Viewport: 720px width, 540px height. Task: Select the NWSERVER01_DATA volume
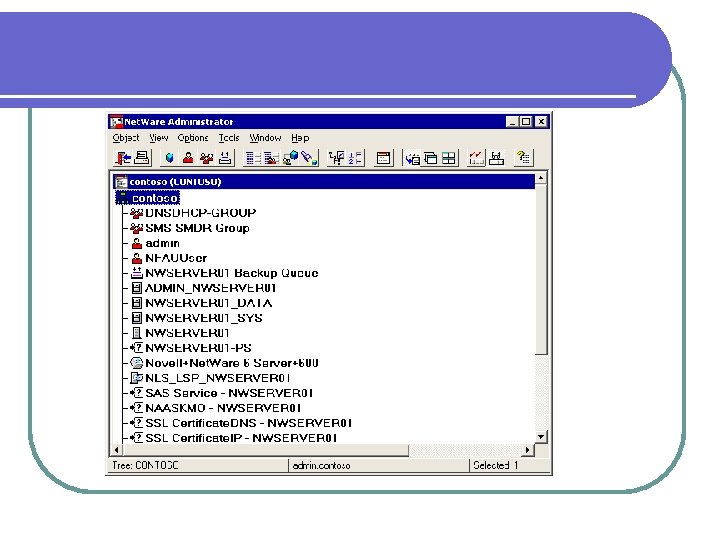[x=208, y=303]
